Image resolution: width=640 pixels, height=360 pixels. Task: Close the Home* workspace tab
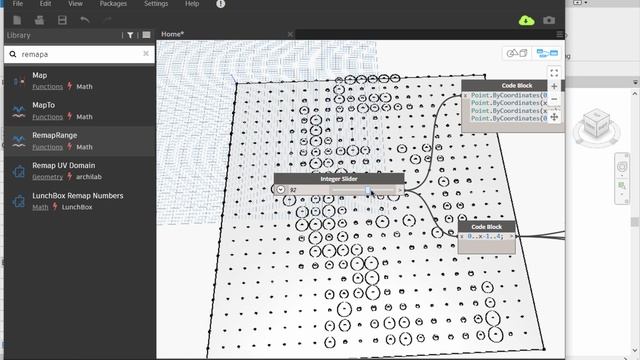coord(290,34)
